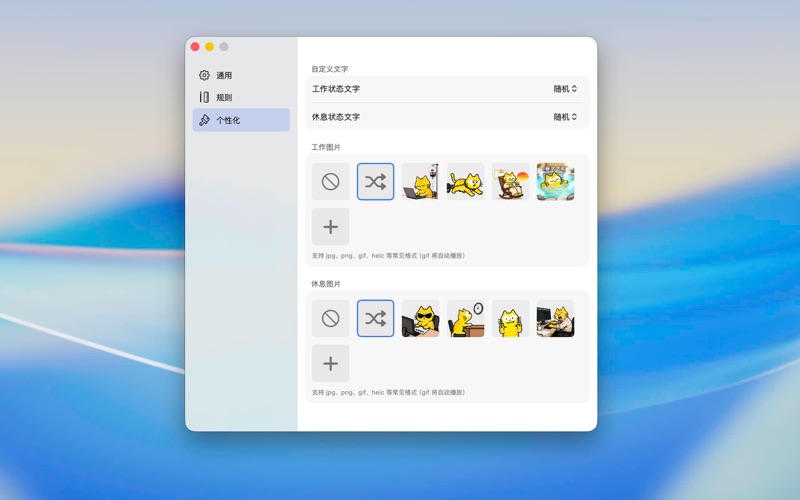Open the 休息状态文字 随机 dropdown

point(565,117)
